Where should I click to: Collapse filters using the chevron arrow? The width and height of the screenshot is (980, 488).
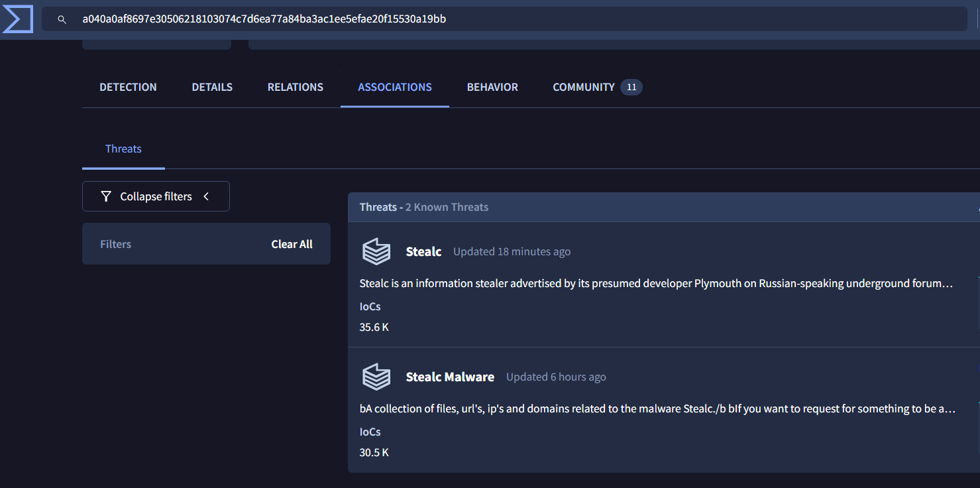pyautogui.click(x=206, y=196)
